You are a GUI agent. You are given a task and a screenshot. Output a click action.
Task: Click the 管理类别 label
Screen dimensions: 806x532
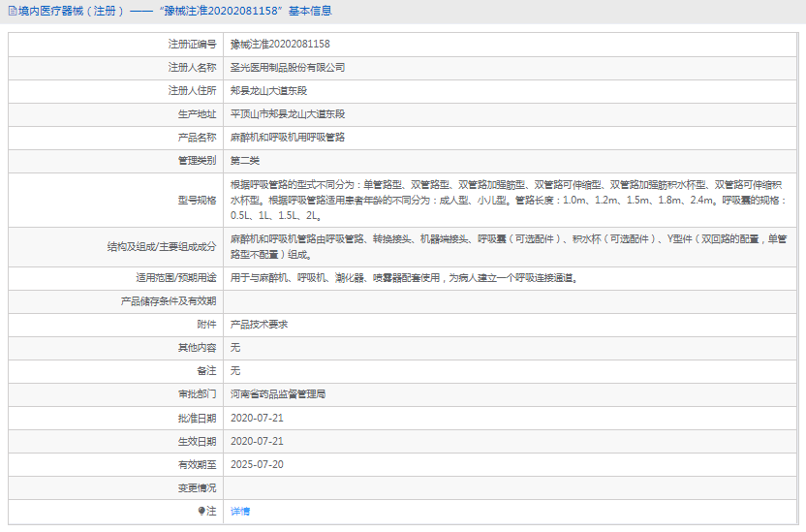198,161
